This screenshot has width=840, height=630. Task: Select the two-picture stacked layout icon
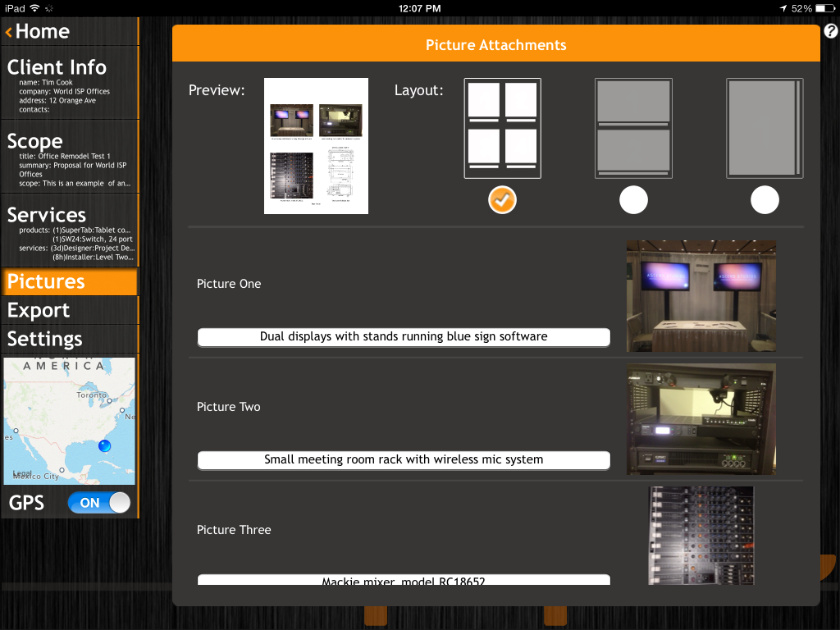tap(633, 128)
